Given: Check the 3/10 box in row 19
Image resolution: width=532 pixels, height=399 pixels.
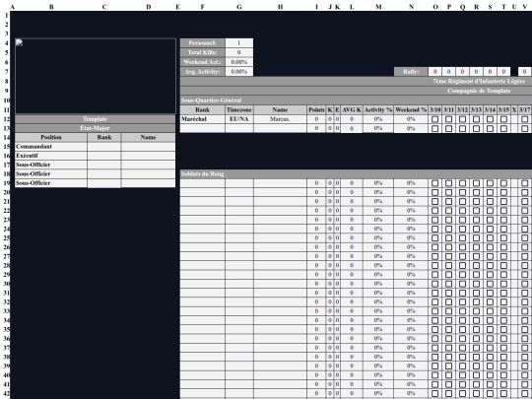Looking at the screenshot, I should pyautogui.click(x=435, y=183).
